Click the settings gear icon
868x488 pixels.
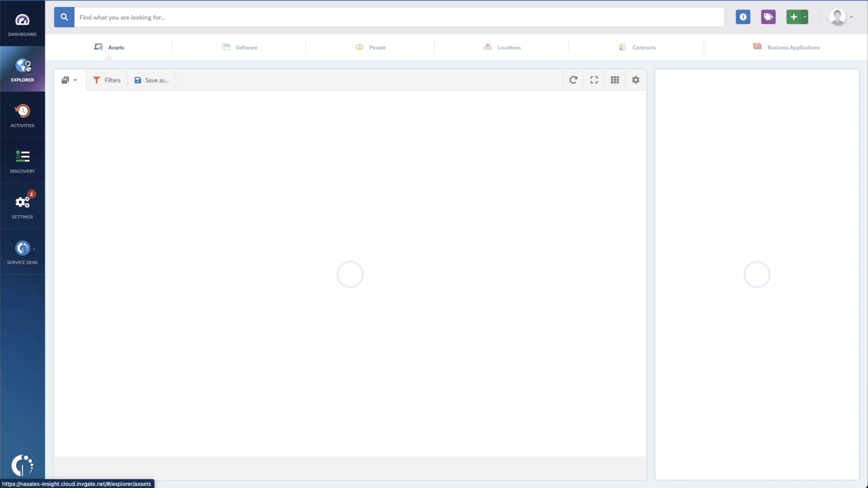coord(636,80)
